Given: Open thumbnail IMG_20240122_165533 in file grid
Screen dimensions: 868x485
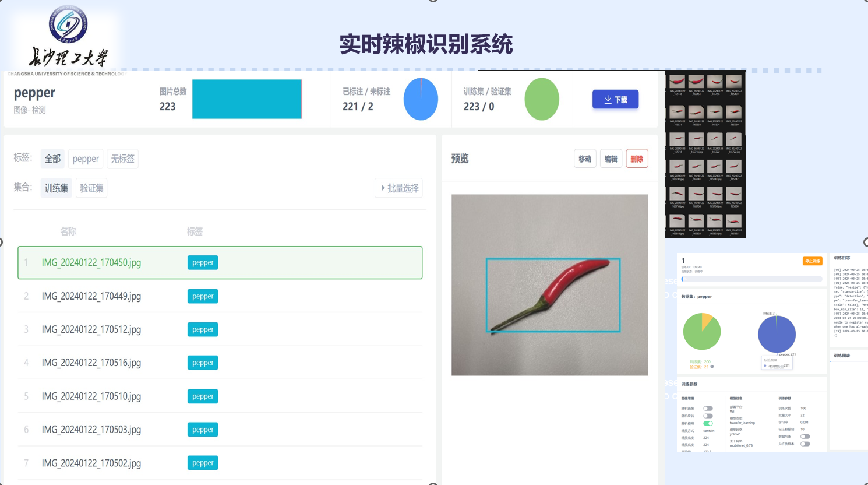Looking at the screenshot, I should click(696, 111).
